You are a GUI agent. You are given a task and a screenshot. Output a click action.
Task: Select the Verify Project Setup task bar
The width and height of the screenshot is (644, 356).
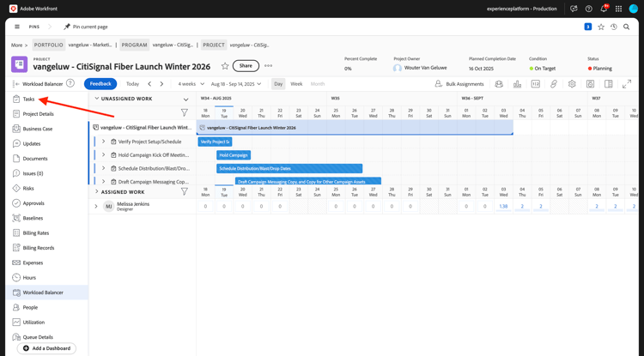click(215, 142)
